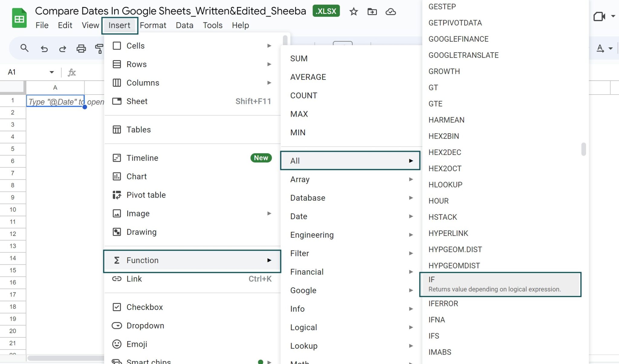
Task: Check the cloud document status icon
Action: [x=391, y=11]
